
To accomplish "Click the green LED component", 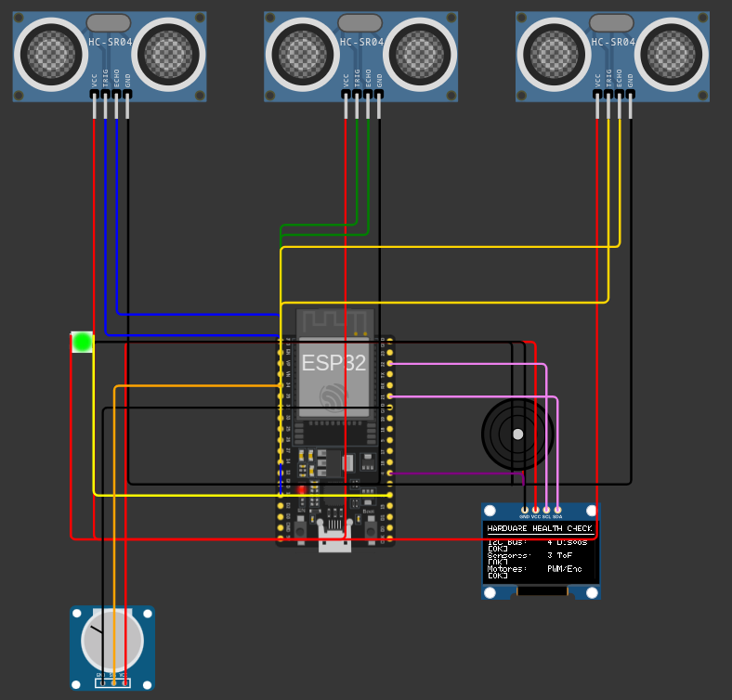I will click(x=82, y=342).
